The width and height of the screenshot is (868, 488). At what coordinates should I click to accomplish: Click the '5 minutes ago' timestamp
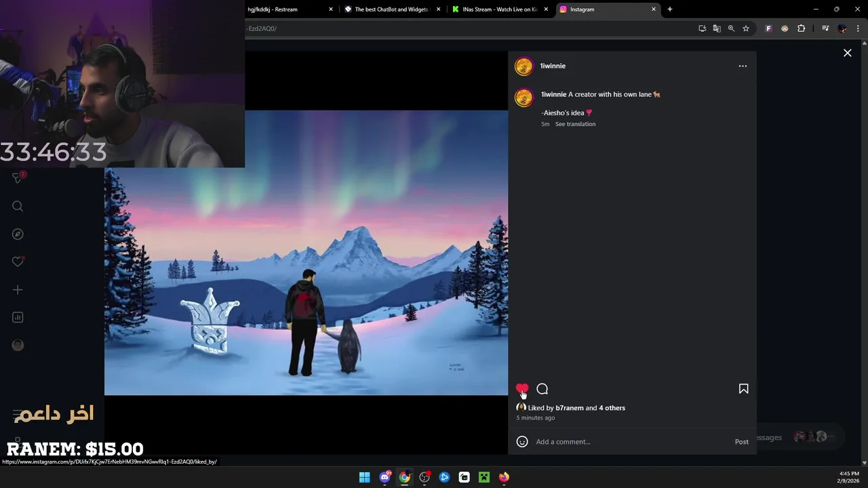[536, 418]
